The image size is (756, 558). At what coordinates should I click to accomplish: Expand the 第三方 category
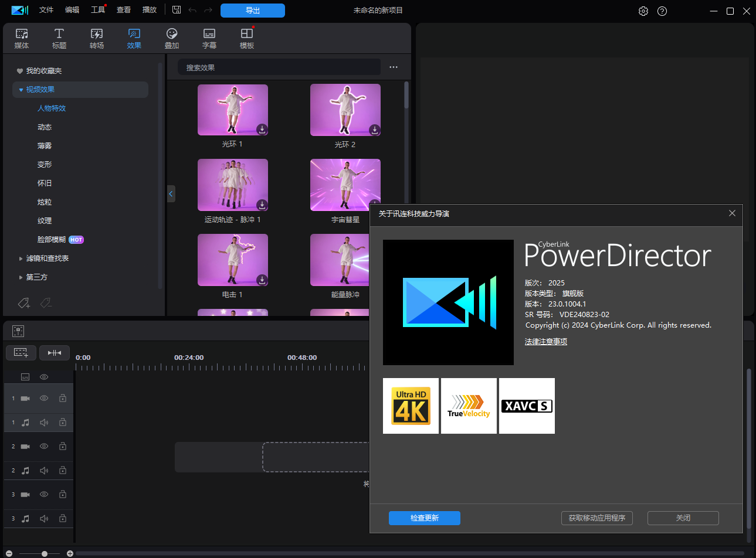click(x=21, y=277)
